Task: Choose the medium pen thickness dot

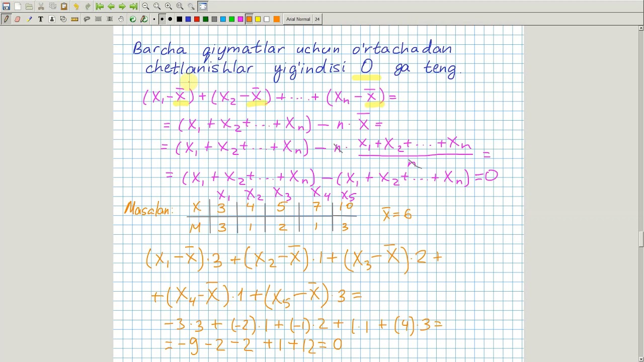Action: 162,19
